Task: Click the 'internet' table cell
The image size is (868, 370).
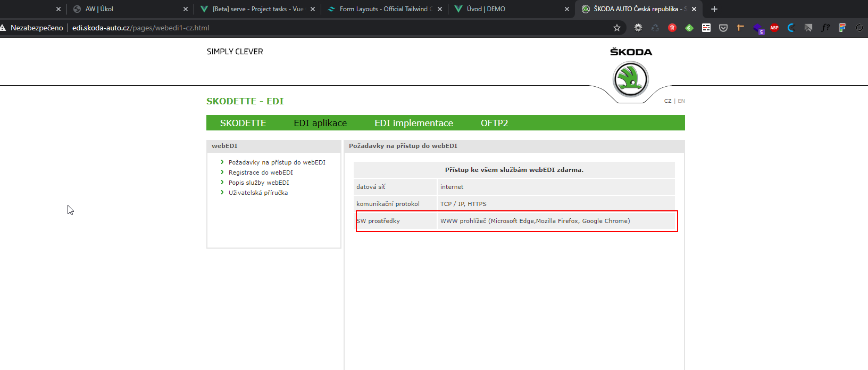Action: (556, 187)
